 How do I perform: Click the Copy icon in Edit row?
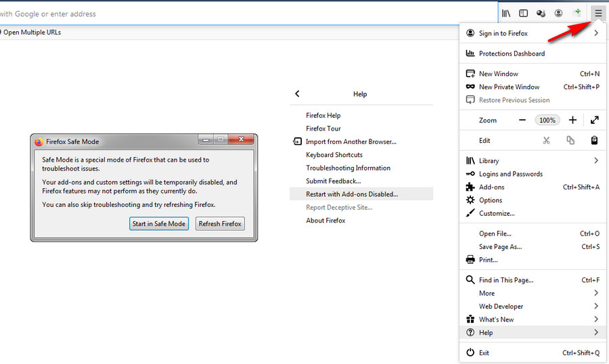(x=570, y=140)
